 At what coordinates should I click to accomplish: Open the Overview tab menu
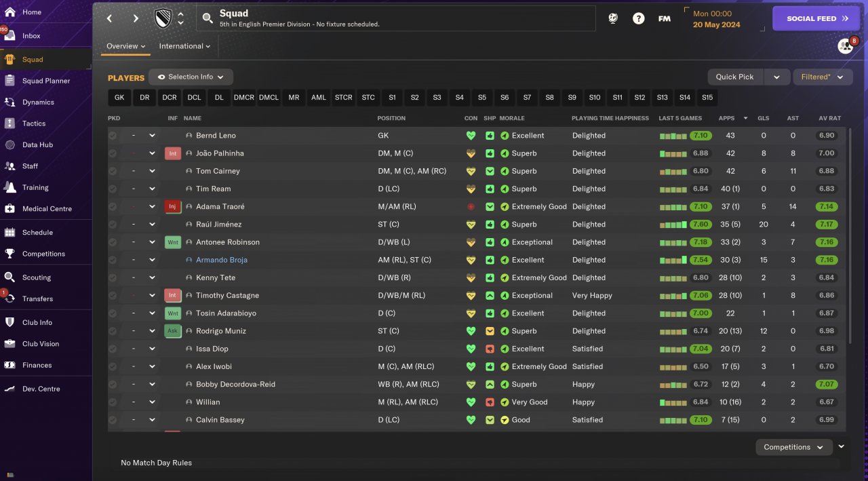[125, 46]
